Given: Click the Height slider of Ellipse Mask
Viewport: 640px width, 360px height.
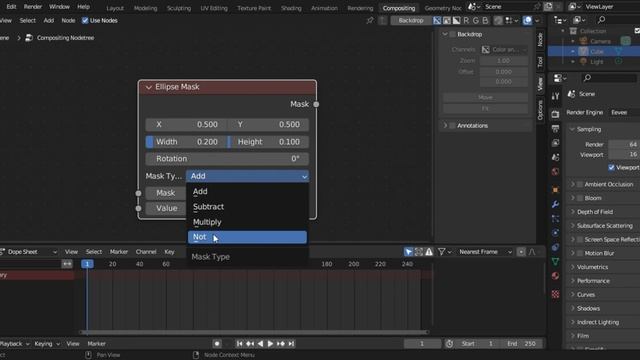Looking at the screenshot, I should point(268,142).
